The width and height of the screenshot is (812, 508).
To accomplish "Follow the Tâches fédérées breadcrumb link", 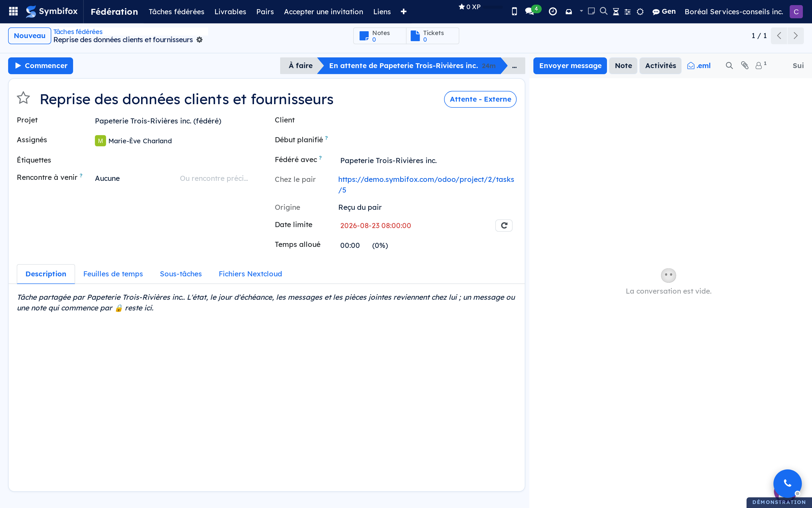I will click(78, 31).
